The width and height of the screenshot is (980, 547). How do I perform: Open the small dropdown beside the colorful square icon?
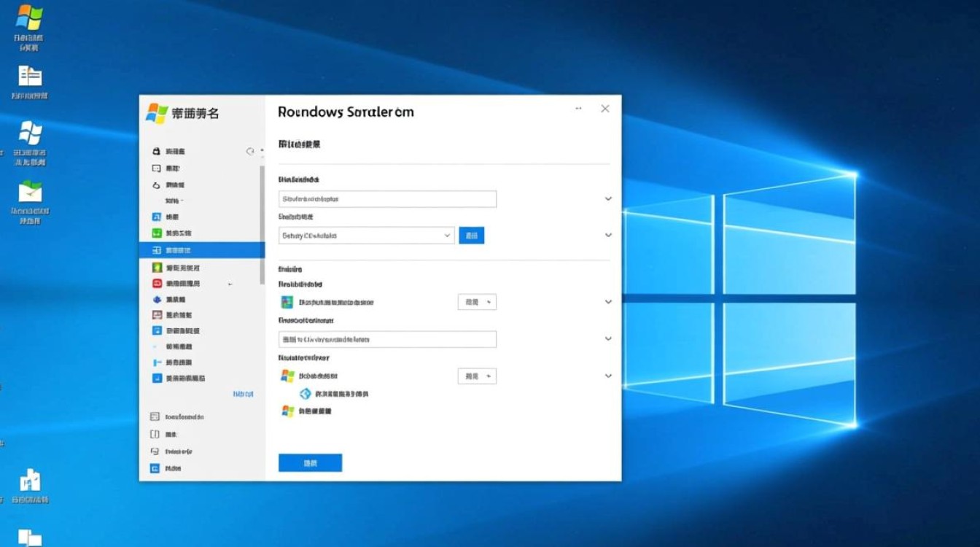(x=477, y=302)
